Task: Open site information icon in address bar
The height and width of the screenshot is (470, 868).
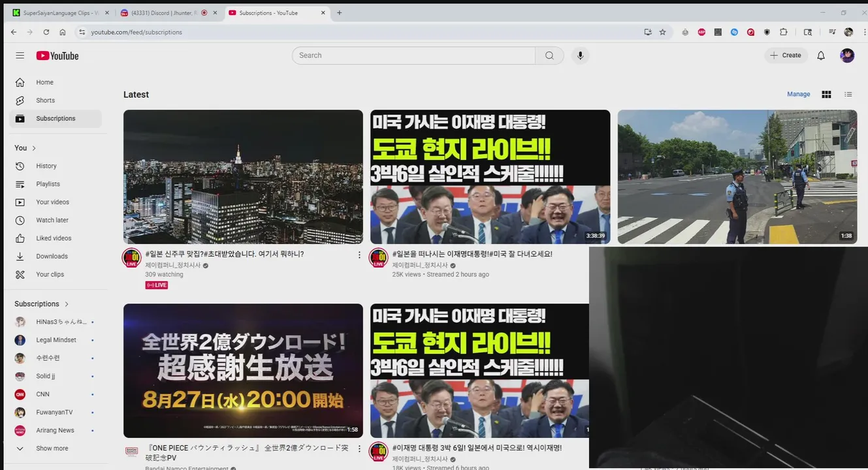Action: click(82, 32)
